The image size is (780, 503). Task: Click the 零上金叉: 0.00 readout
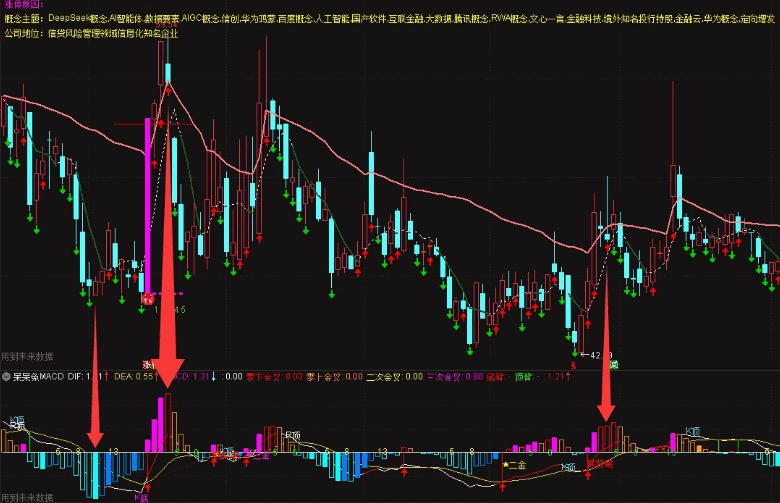[x=334, y=377]
